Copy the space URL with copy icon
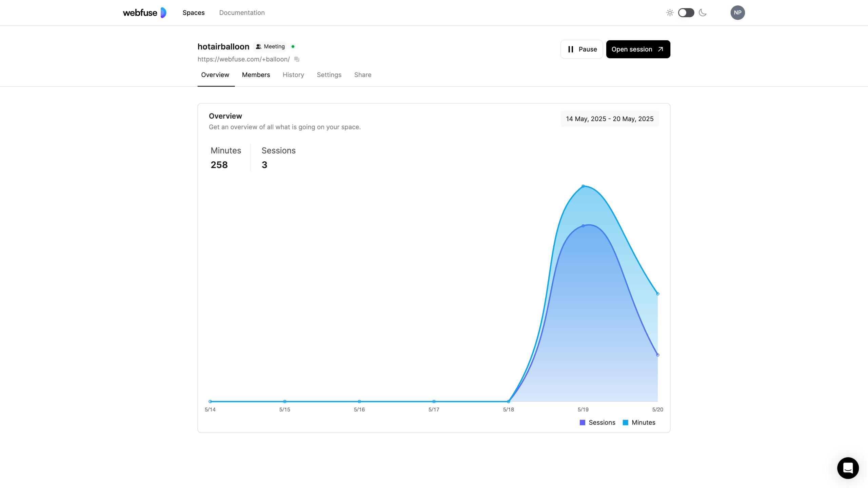 297,59
